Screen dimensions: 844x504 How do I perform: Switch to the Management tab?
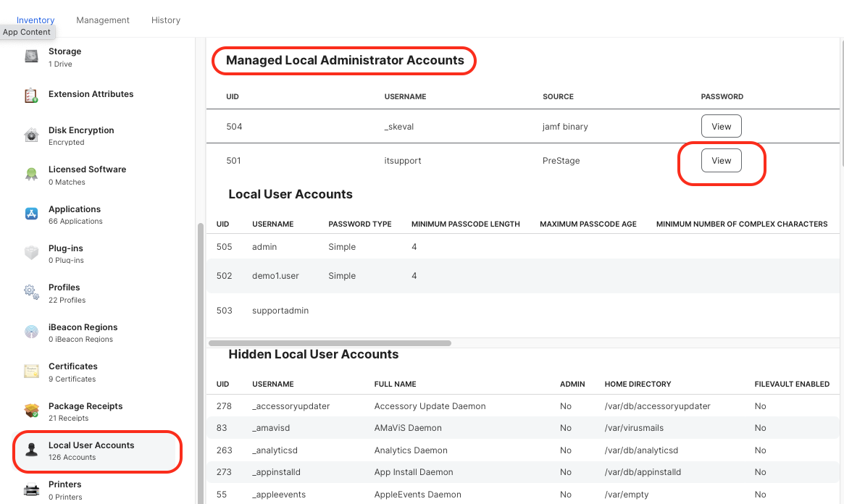[103, 20]
